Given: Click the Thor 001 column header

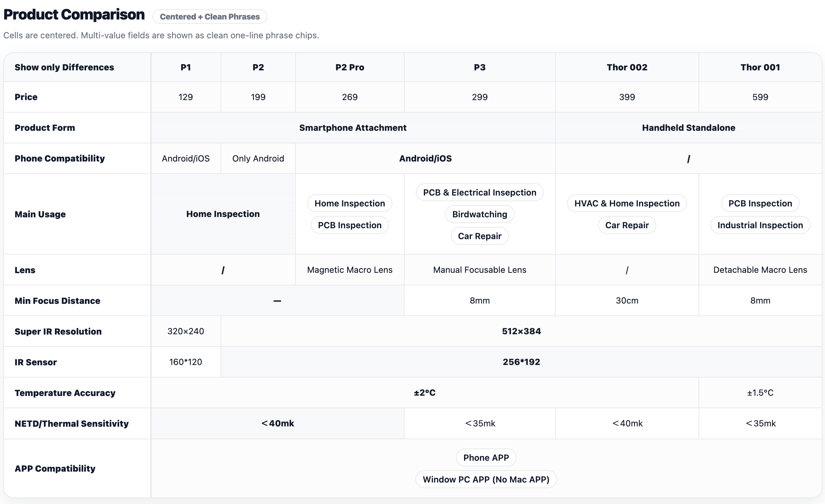Looking at the screenshot, I should [x=760, y=67].
